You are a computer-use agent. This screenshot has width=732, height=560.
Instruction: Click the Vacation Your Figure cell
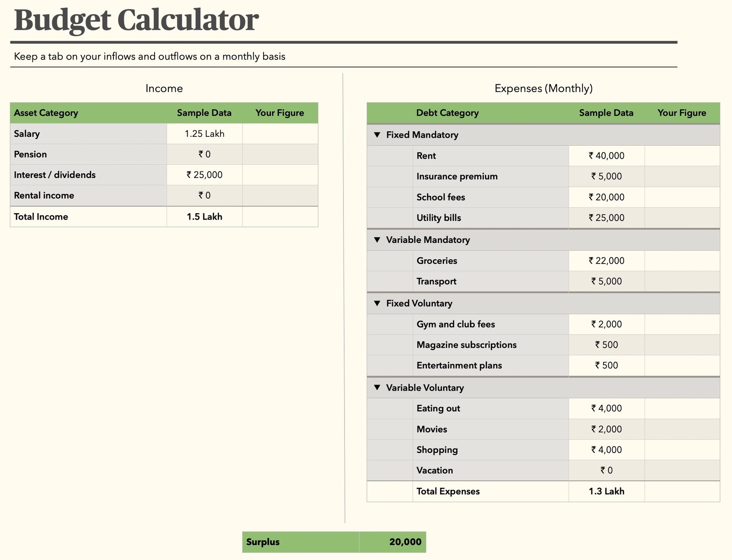(x=682, y=470)
